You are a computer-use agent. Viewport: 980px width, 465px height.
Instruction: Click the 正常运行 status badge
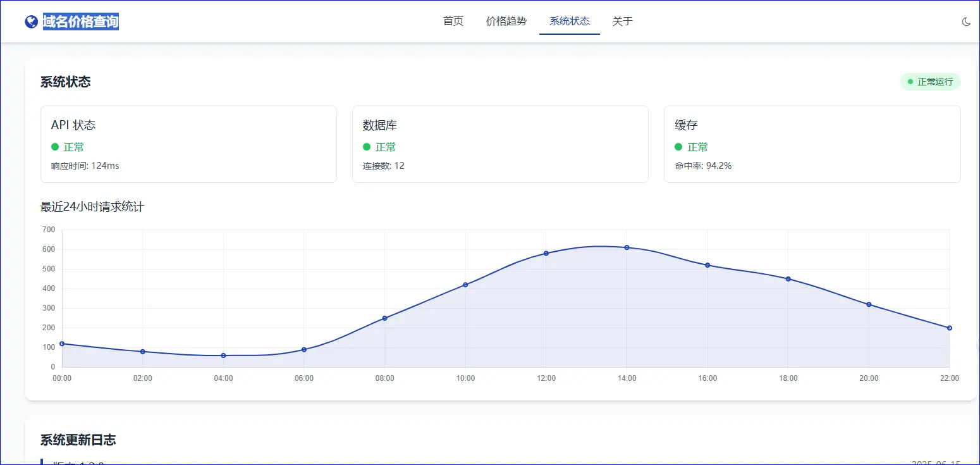[x=930, y=82]
